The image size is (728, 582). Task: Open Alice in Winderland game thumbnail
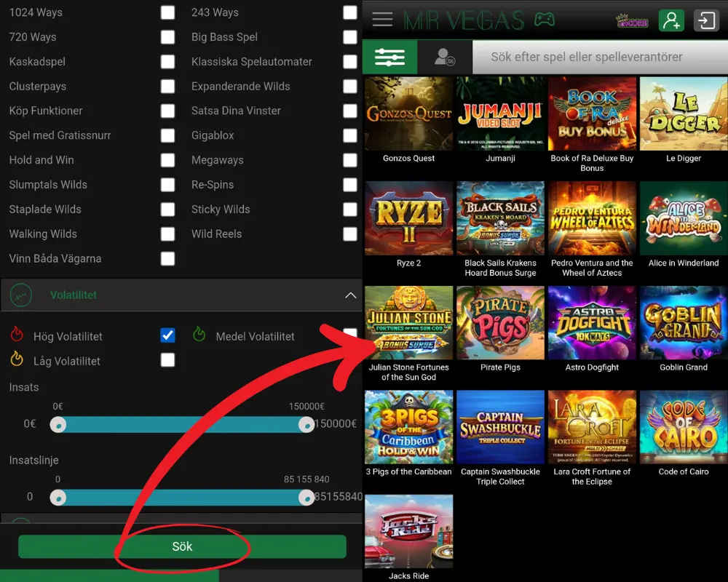684,218
